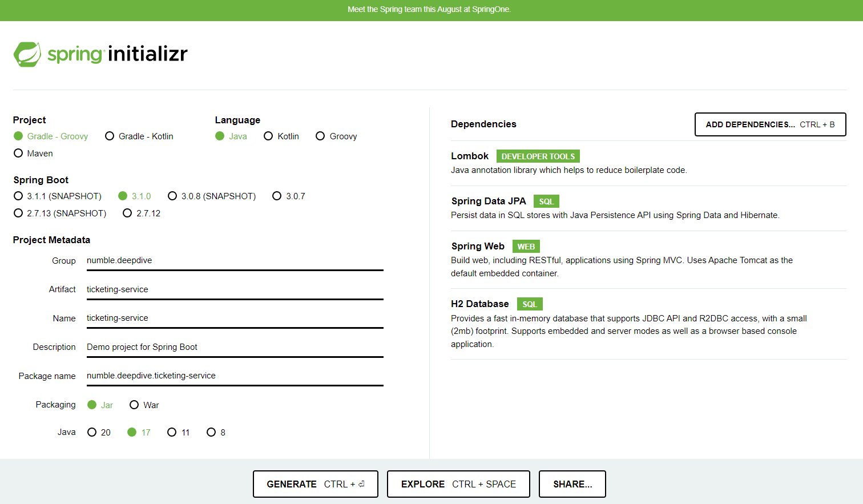Pick Spring Boot version 3.0.7
Image resolution: width=863 pixels, height=504 pixels.
tap(289, 196)
